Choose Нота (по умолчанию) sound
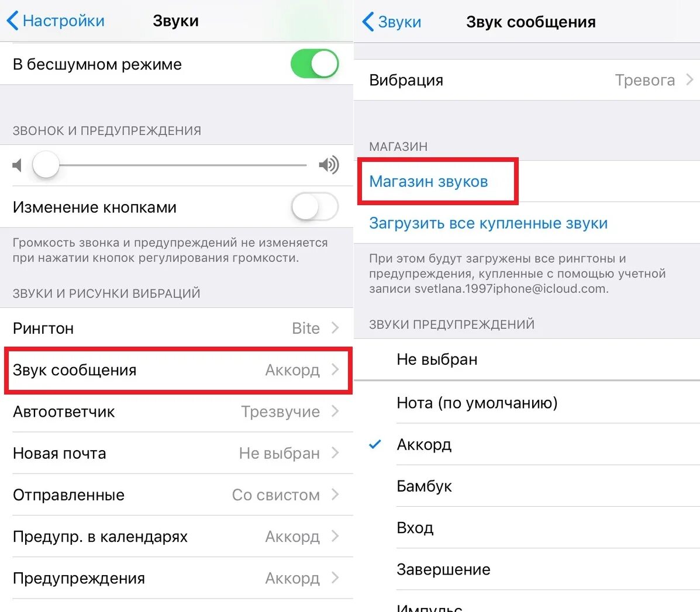Viewport: 700px width, 612px height. tap(477, 403)
